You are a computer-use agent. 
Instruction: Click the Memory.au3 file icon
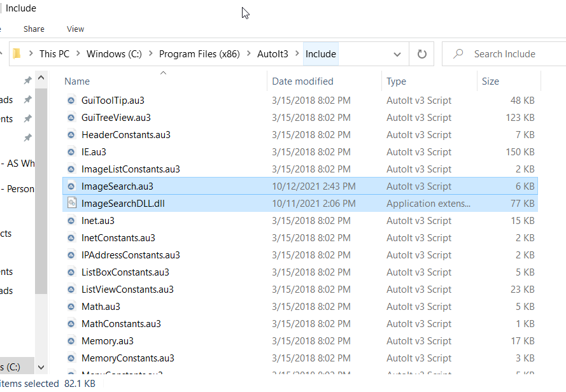[71, 340]
